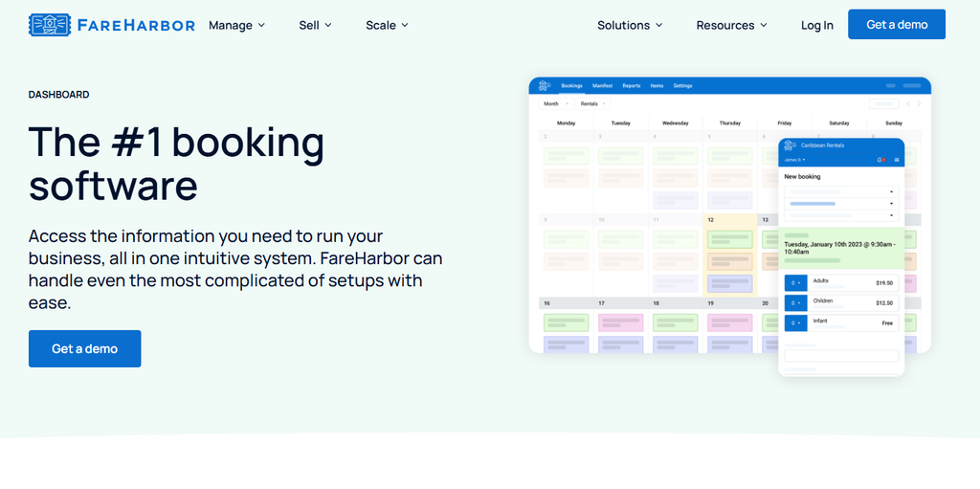Click the input field in mobile preview

click(841, 356)
